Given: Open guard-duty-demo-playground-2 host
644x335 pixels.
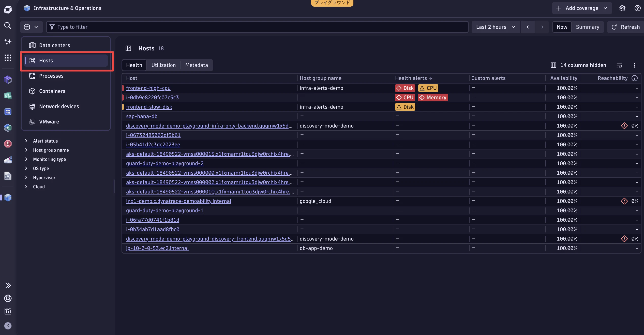Looking at the screenshot, I should tap(165, 163).
